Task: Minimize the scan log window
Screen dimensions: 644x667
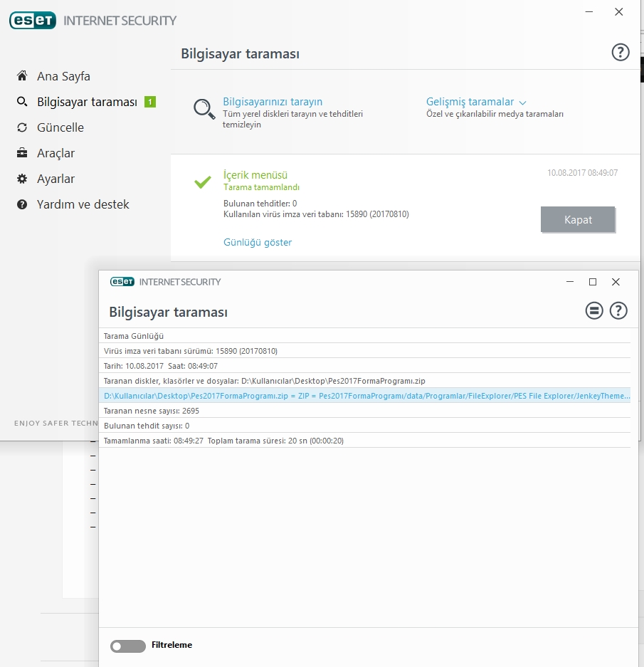Action: 570,282
